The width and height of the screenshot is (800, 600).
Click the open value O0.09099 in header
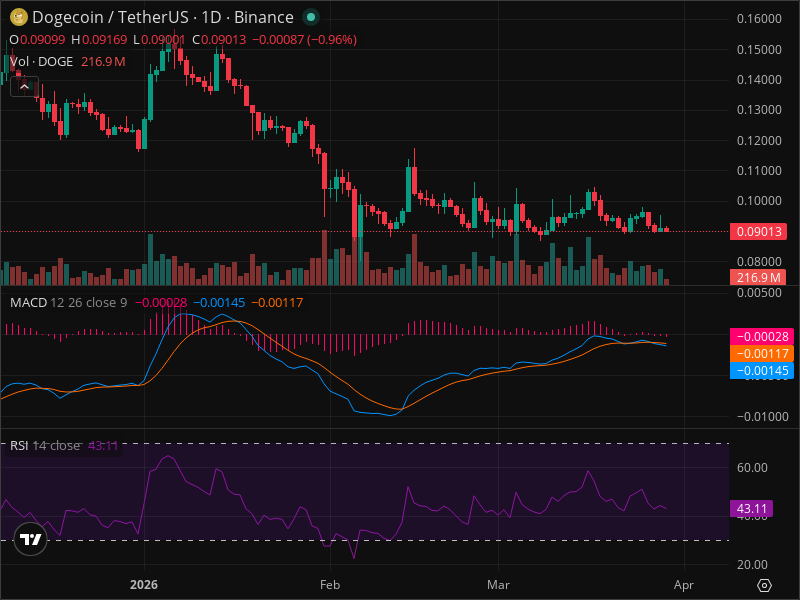37,40
